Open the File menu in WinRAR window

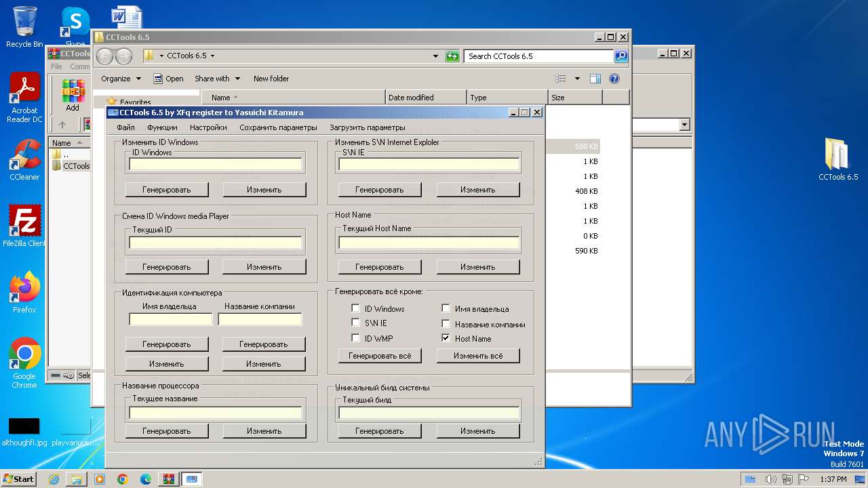tap(56, 66)
